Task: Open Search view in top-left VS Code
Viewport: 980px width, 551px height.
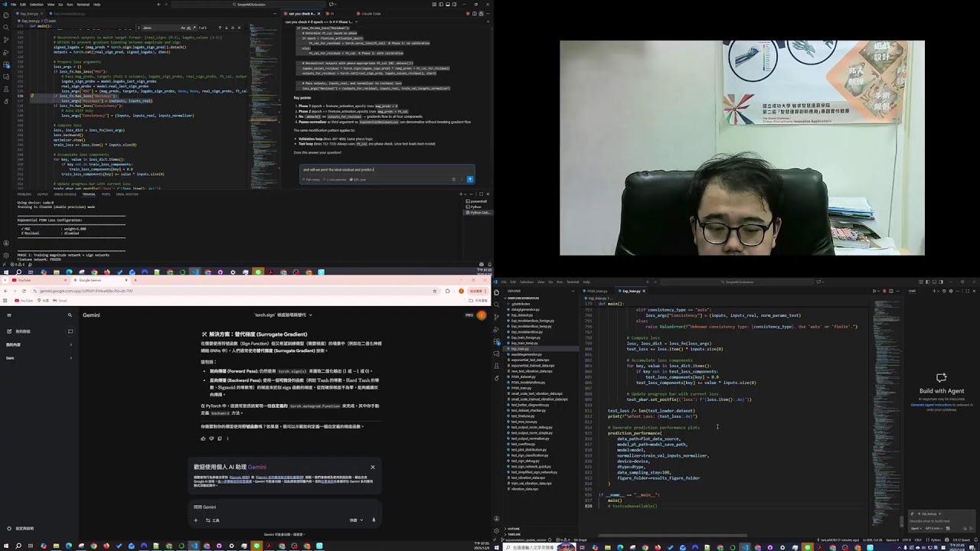Action: point(6,27)
